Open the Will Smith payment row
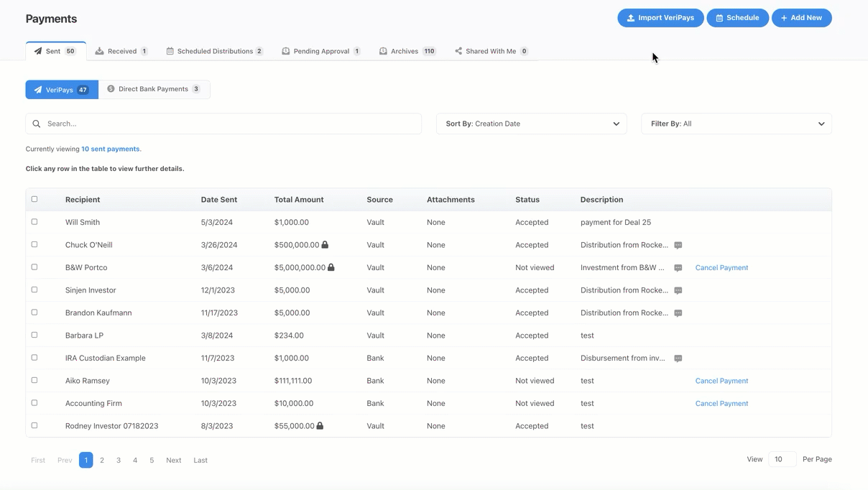This screenshot has height=490, width=868. [x=428, y=222]
